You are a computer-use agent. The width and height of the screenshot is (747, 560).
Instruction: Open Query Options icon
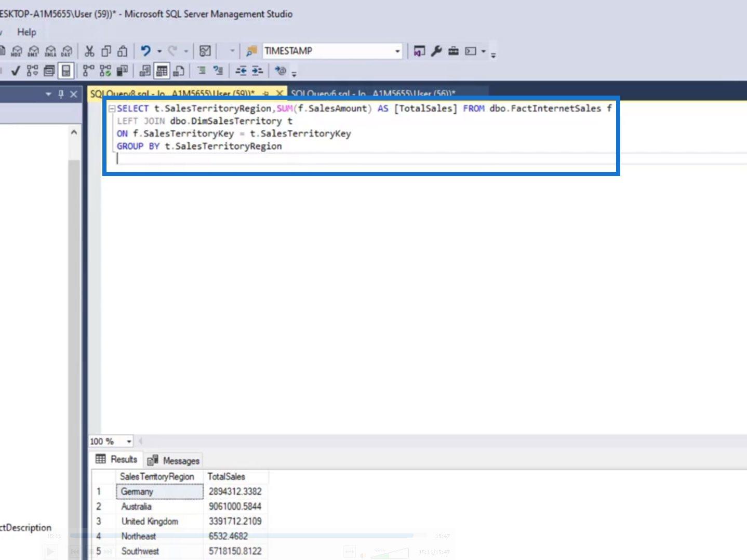49,71
